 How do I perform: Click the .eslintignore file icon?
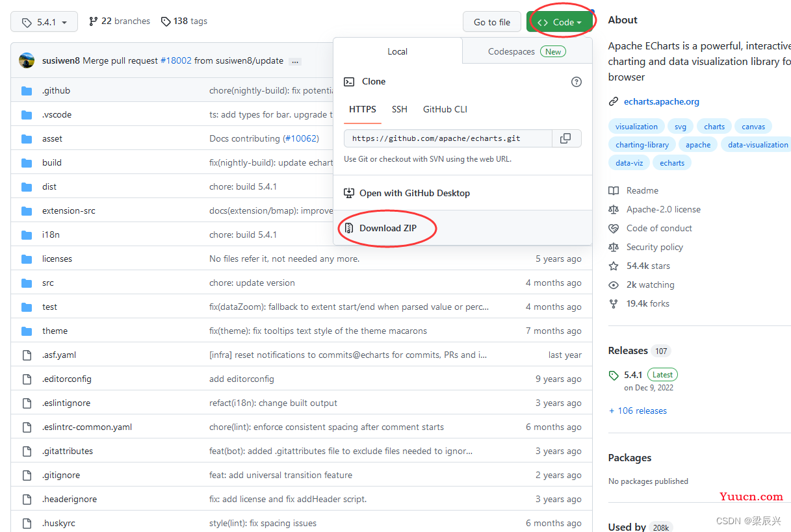click(27, 403)
